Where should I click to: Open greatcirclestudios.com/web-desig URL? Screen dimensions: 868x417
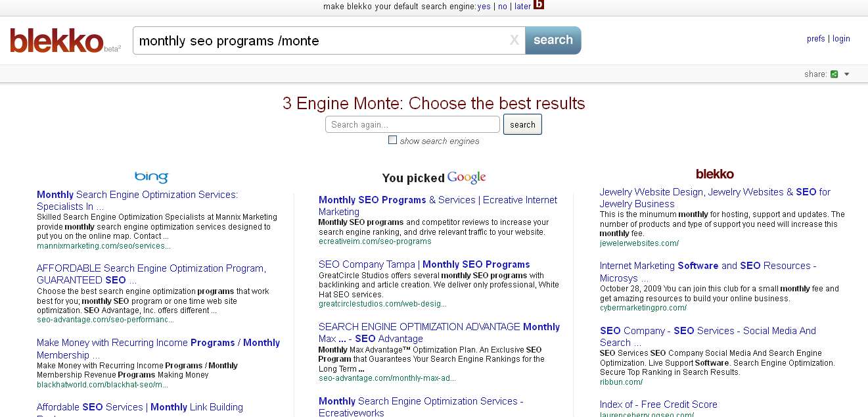click(x=382, y=304)
